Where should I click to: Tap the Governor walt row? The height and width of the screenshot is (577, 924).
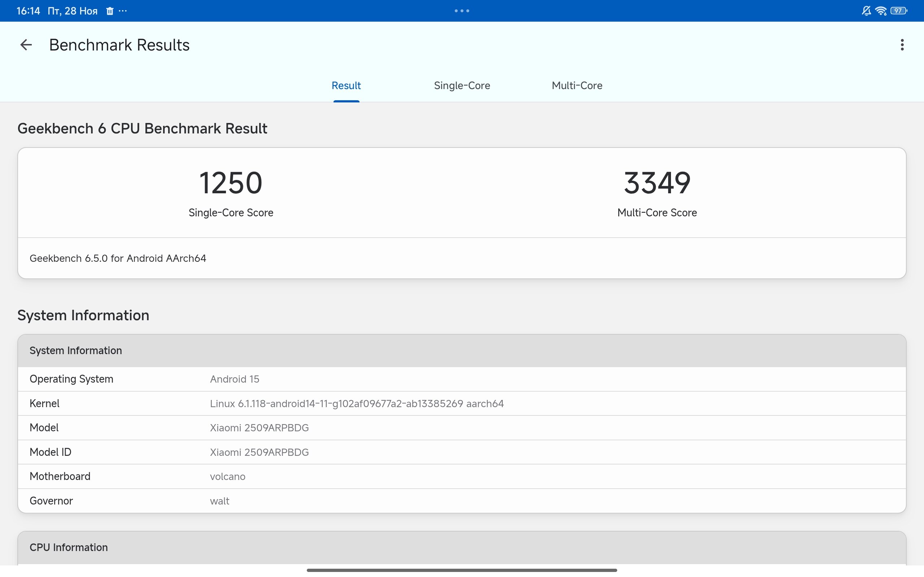pos(219,501)
